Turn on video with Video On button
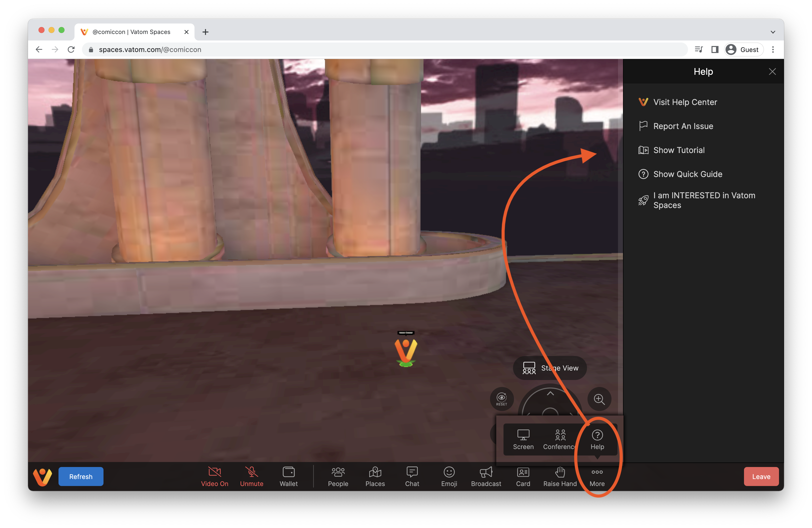Viewport: 812px width, 528px height. (x=214, y=476)
